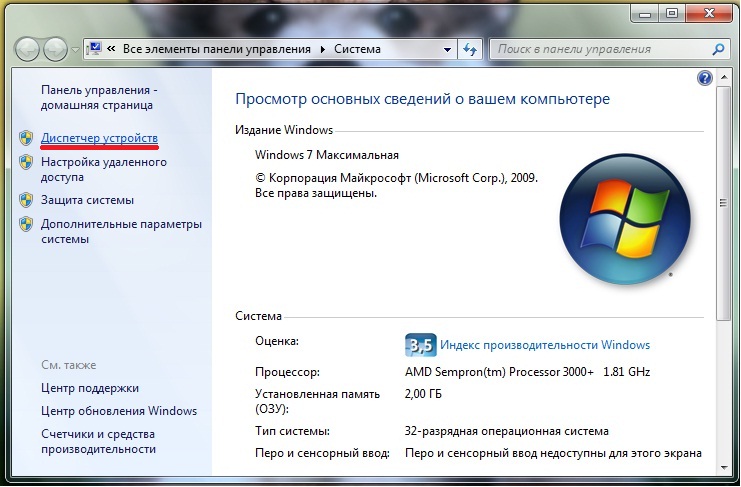Click the Windows 7 logo image
Screen dimensions: 741x487
pos(625,219)
